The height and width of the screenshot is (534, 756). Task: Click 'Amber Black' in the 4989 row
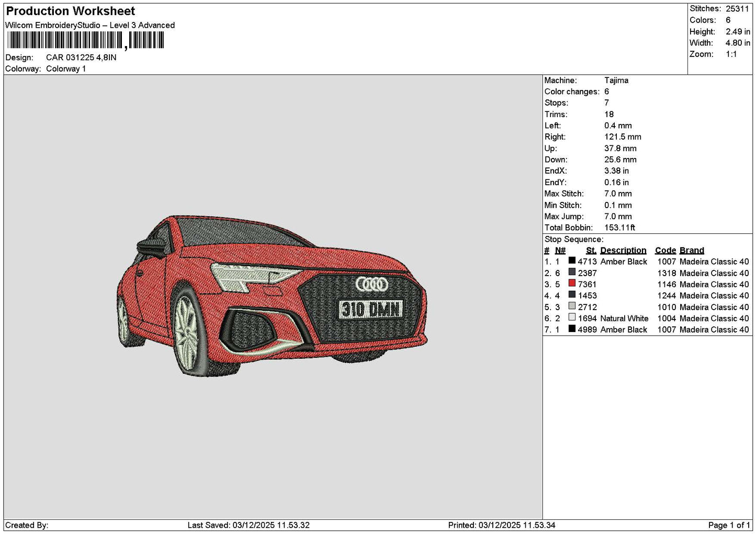(x=624, y=330)
